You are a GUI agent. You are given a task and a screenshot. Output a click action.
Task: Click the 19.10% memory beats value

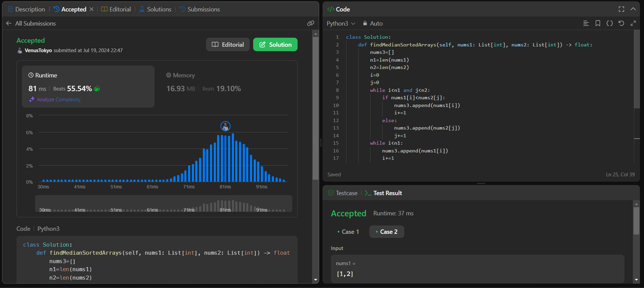[229, 88]
